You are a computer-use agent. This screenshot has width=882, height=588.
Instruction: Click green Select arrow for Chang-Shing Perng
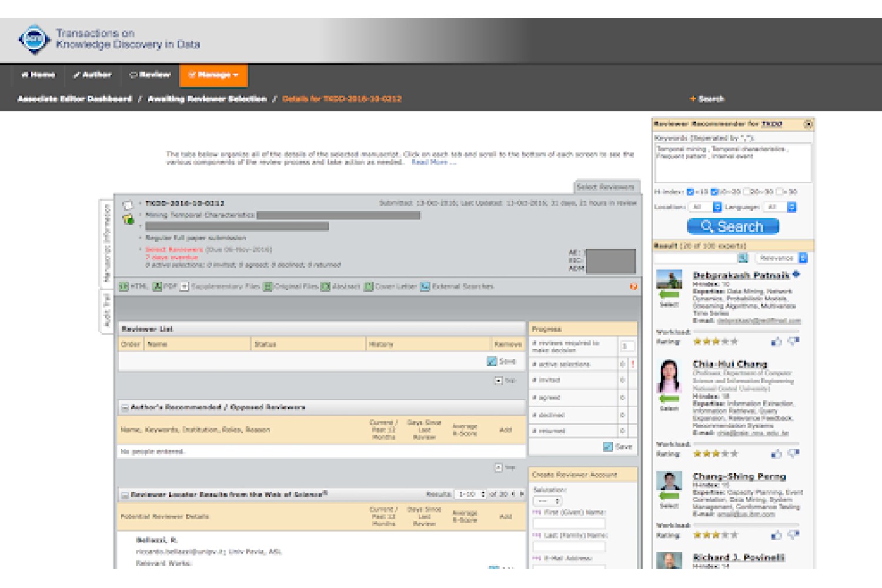669,496
